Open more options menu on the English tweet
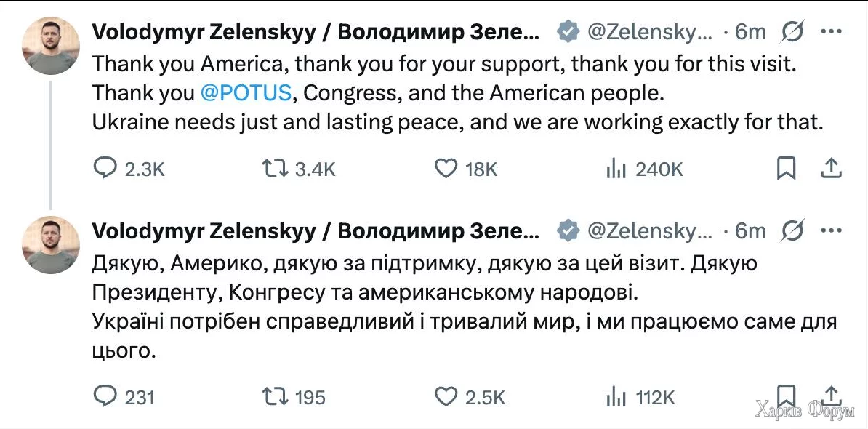Image resolution: width=868 pixels, height=429 pixels. pos(831,31)
